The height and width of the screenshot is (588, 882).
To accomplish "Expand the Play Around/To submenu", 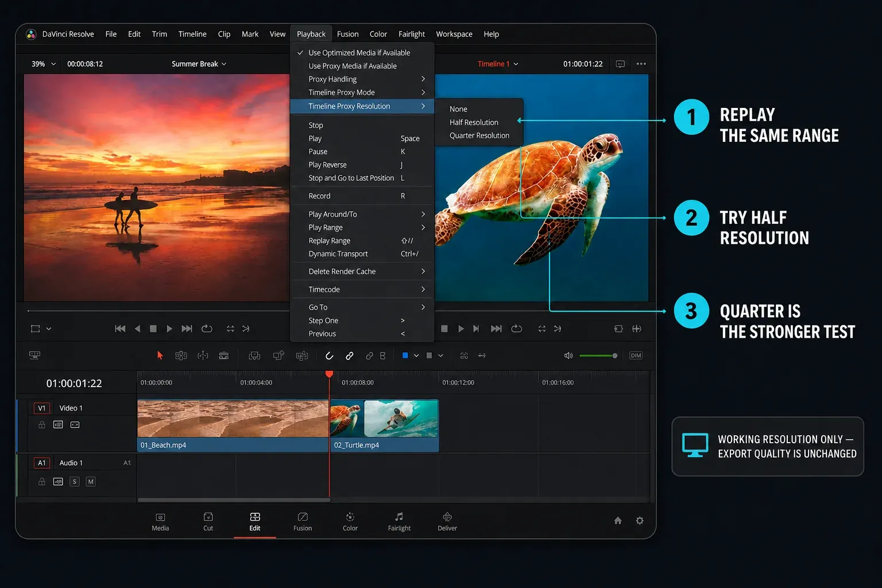I will coord(362,214).
